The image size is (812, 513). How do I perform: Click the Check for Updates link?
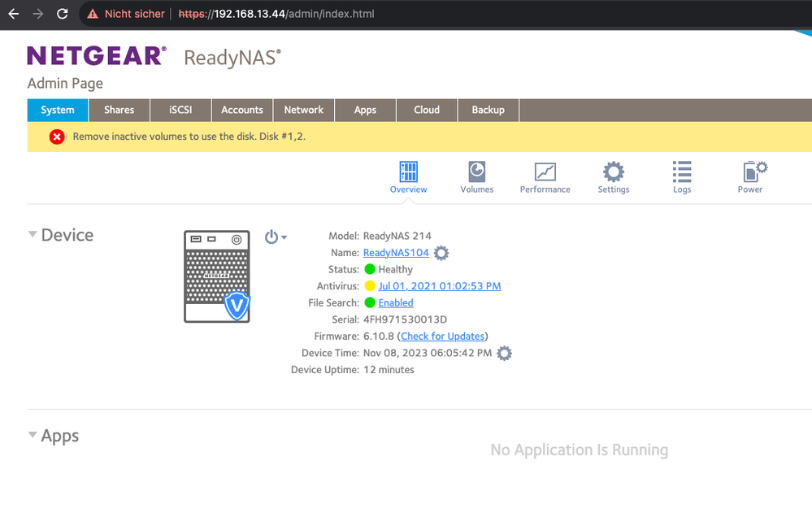click(x=442, y=336)
